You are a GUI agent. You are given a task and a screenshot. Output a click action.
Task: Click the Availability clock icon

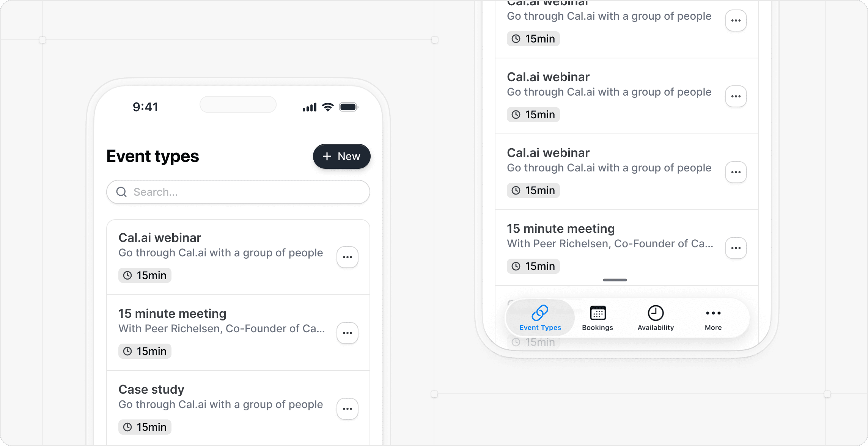coord(655,313)
